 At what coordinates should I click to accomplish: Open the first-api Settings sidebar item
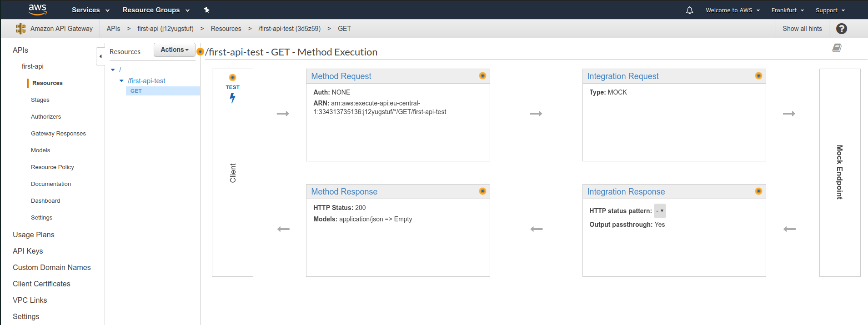[41, 217]
